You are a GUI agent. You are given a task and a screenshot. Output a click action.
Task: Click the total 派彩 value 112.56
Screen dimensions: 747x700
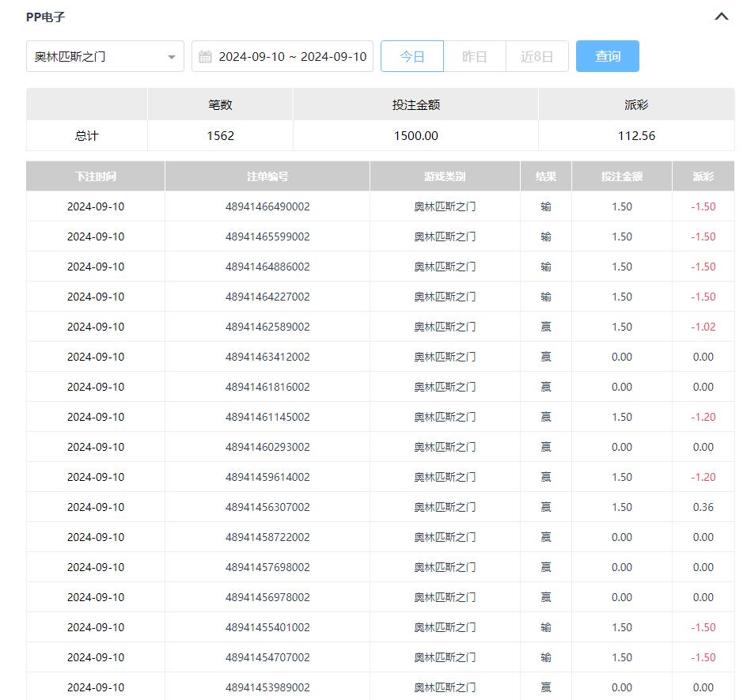pos(636,136)
